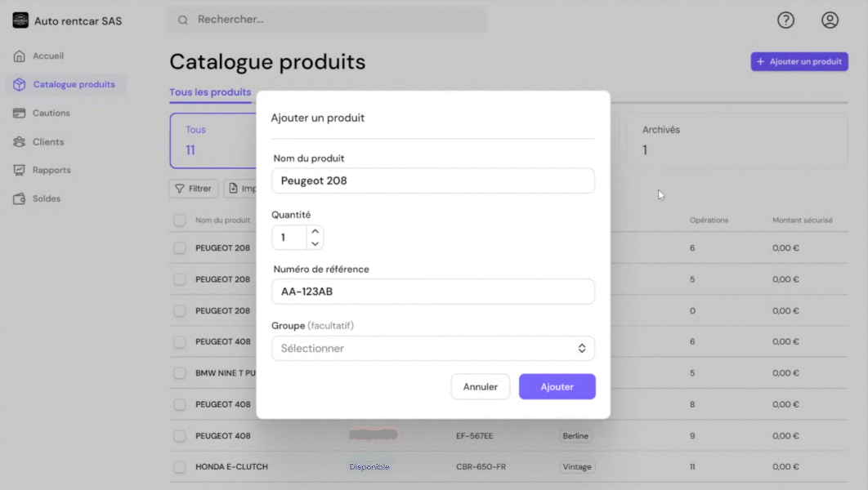Increase quantity with the up arrow
The image size is (868, 490).
tap(315, 232)
